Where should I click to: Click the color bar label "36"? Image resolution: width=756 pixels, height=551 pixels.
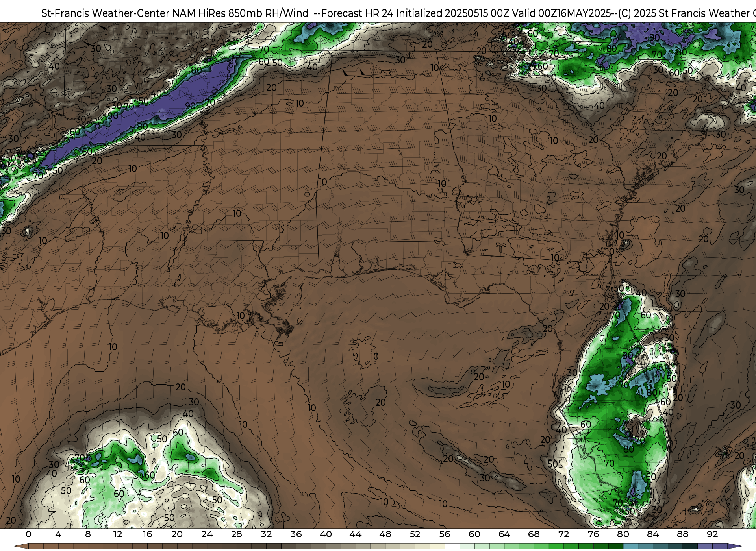(296, 534)
